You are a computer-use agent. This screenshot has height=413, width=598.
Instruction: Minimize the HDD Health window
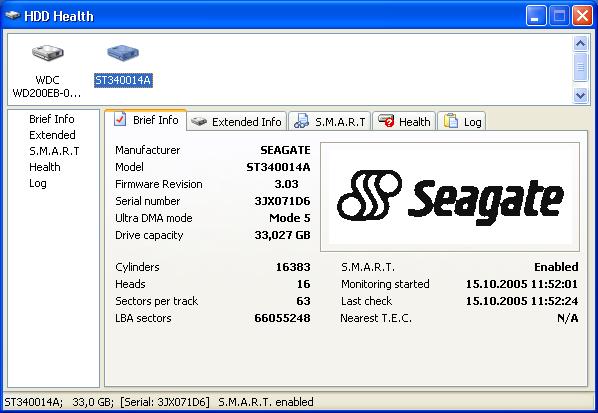(535, 16)
